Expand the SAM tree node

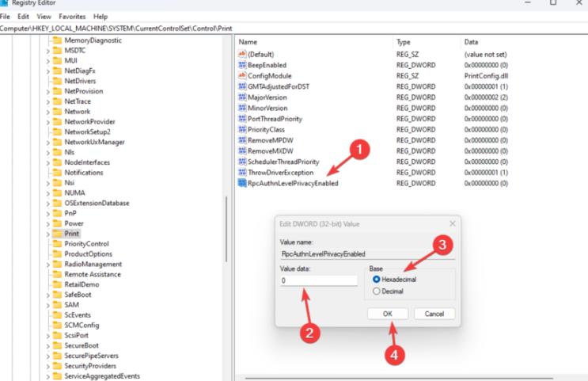[x=47, y=305]
